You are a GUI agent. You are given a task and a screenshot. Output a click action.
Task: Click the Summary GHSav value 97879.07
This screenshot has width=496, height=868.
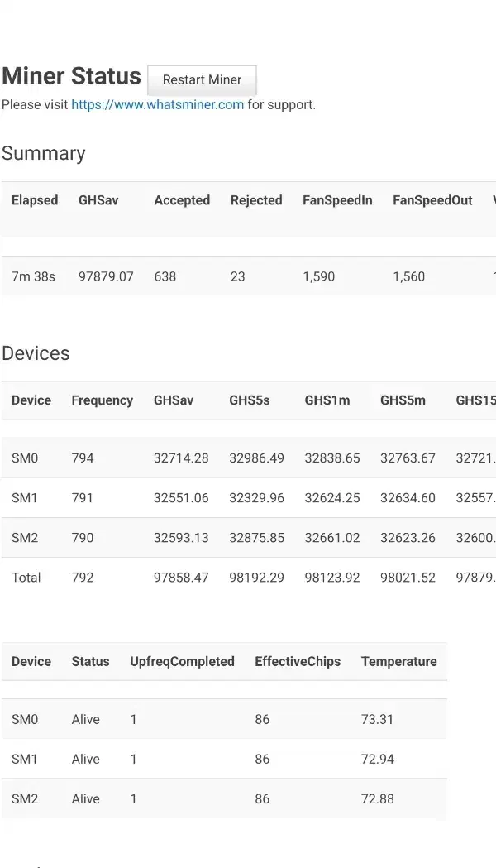click(x=106, y=276)
